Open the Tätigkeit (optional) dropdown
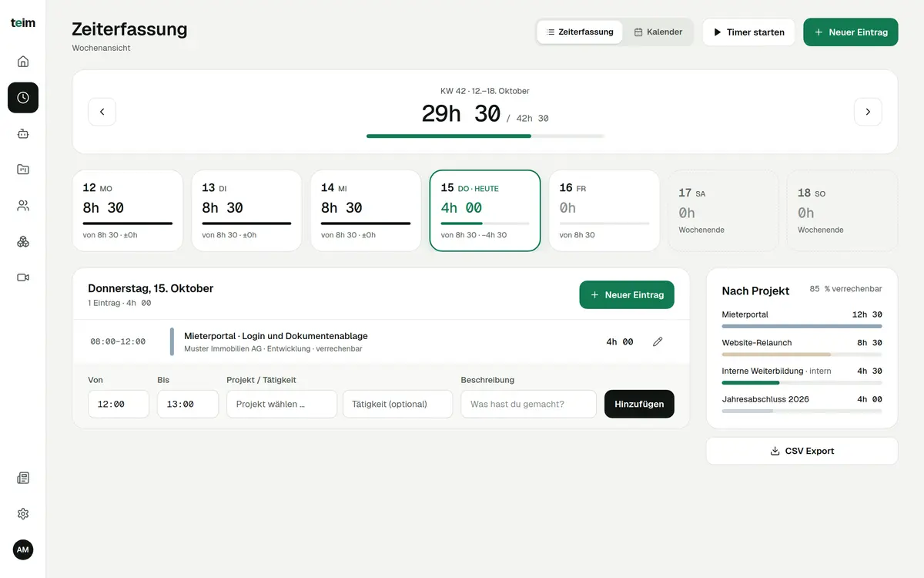Image resolution: width=924 pixels, height=578 pixels. pos(397,404)
